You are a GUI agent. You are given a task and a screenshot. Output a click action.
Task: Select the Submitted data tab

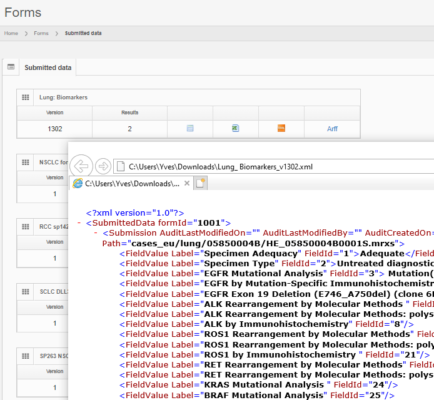click(48, 68)
